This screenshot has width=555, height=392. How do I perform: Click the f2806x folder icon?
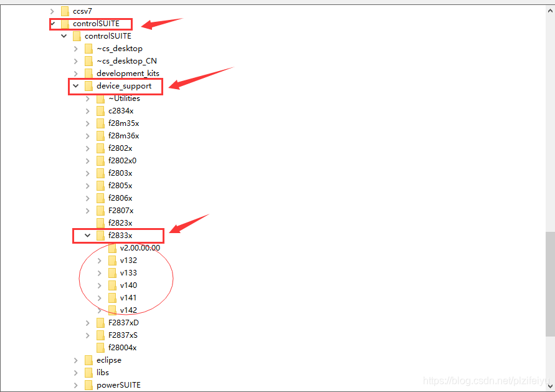100,198
